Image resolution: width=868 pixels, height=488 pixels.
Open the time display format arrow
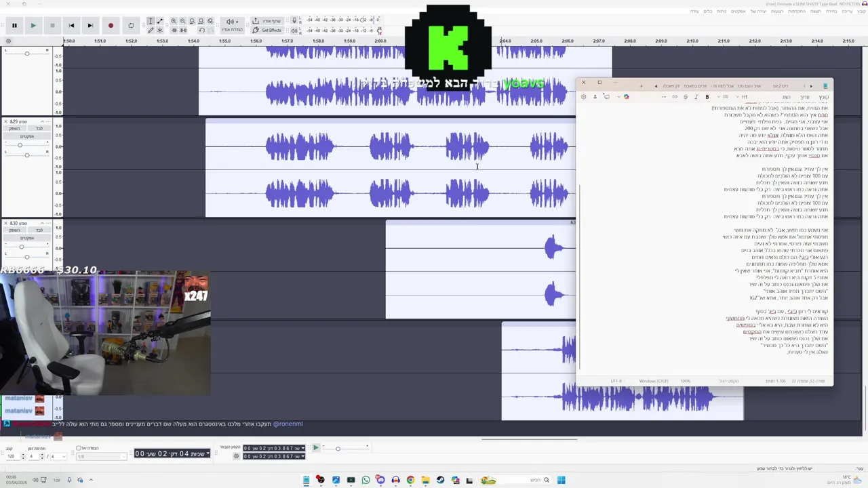coord(208,453)
